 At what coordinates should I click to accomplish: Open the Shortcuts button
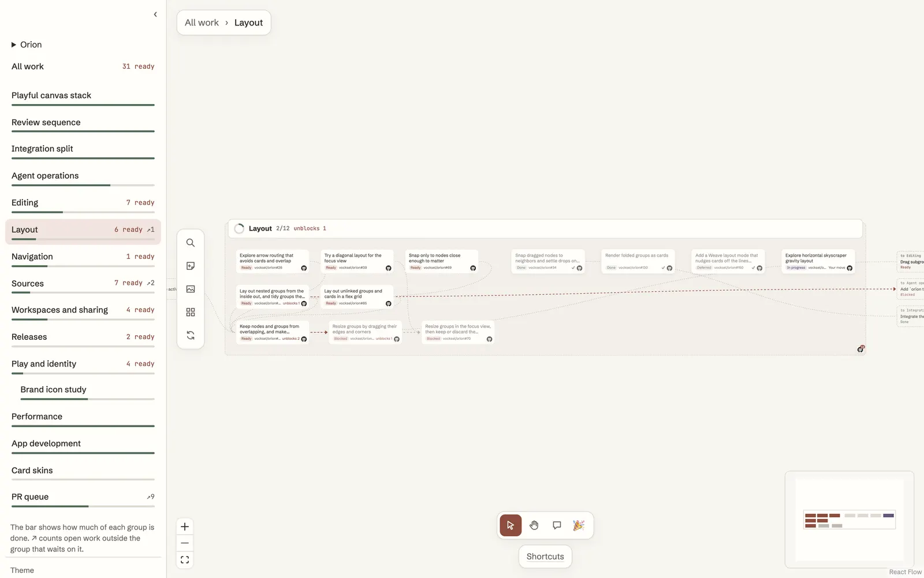tap(545, 557)
